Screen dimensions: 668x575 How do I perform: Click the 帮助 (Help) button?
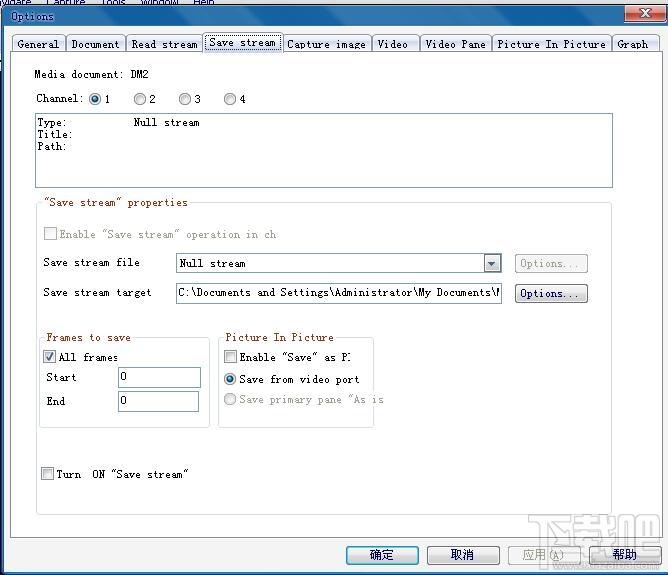point(625,555)
